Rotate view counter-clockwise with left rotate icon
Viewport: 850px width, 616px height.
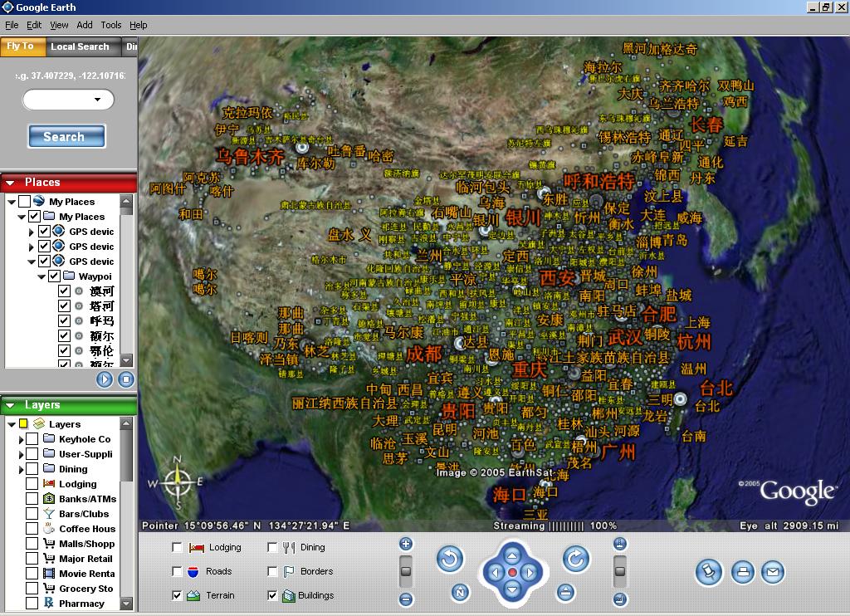[449, 560]
